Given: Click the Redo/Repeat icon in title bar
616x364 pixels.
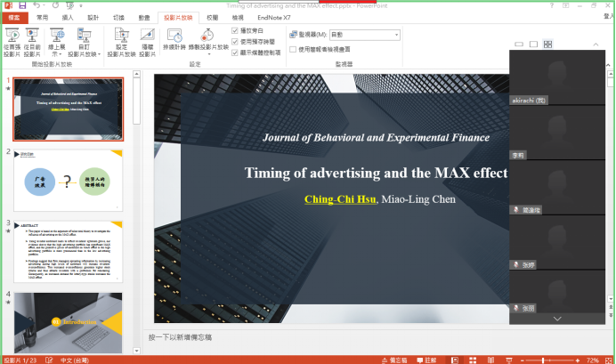Looking at the screenshot, I should (55, 5).
